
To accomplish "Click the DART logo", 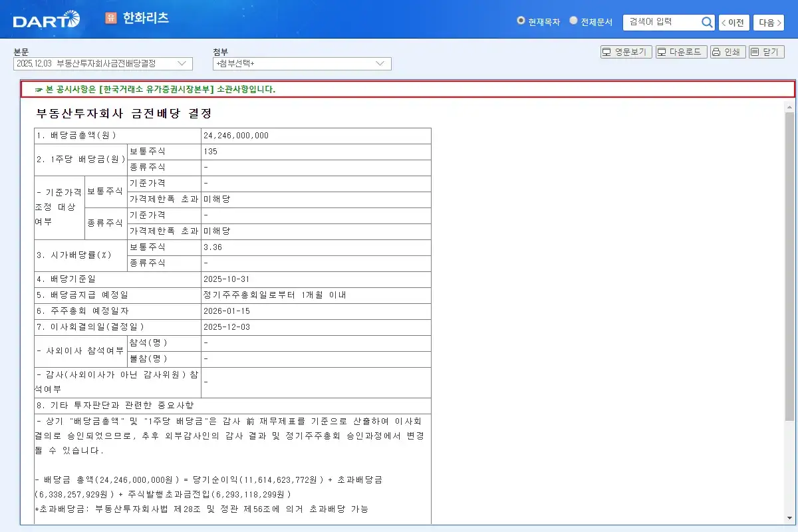I will 46,19.
